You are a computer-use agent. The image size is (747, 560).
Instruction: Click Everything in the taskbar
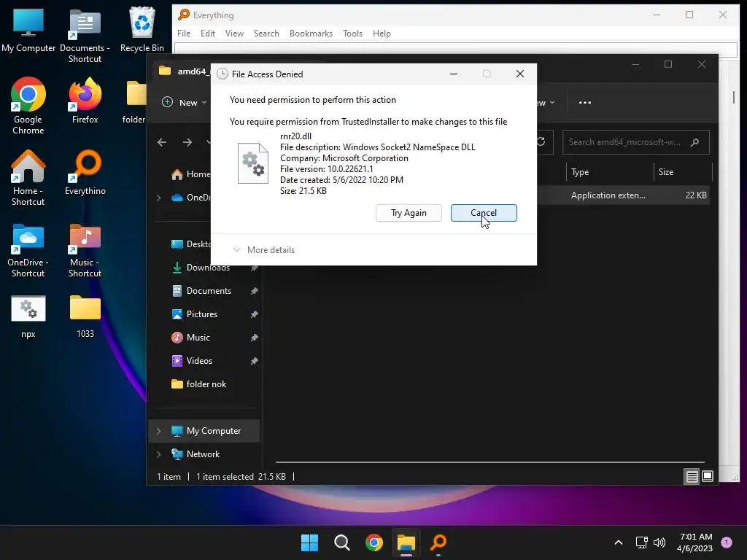coord(438,542)
